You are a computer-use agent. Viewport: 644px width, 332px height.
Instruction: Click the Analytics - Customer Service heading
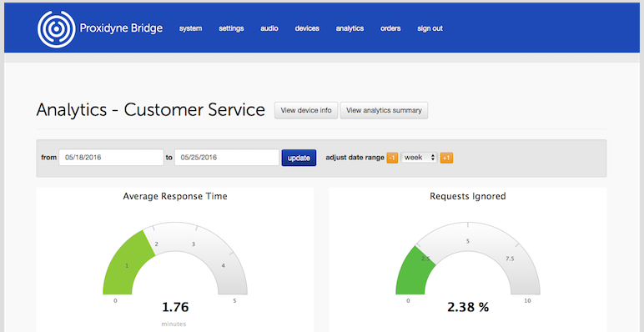click(151, 110)
